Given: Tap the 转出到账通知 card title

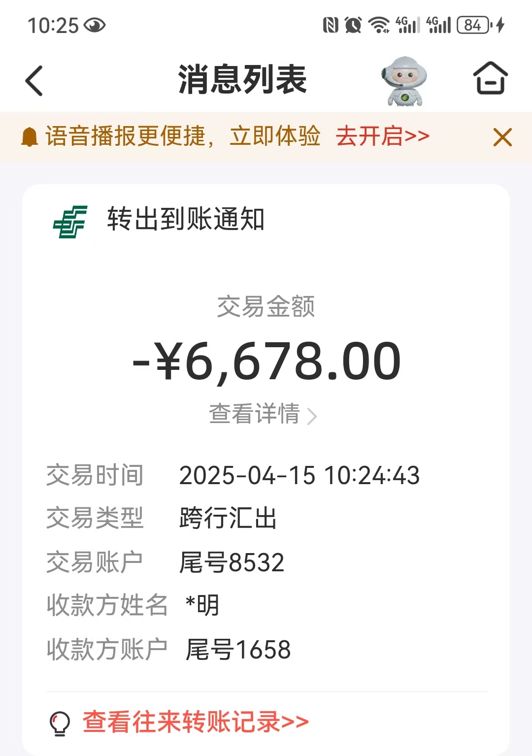Looking at the screenshot, I should click(x=186, y=219).
